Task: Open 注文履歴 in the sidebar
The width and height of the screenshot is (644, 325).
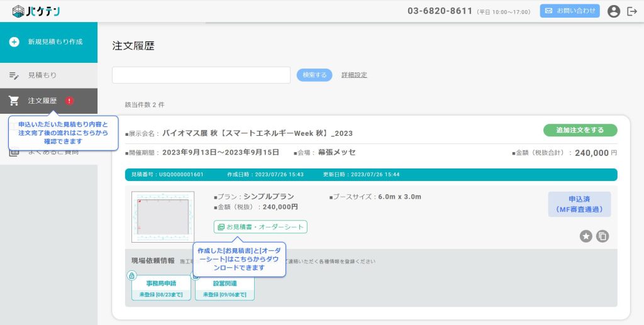Action: [48, 101]
